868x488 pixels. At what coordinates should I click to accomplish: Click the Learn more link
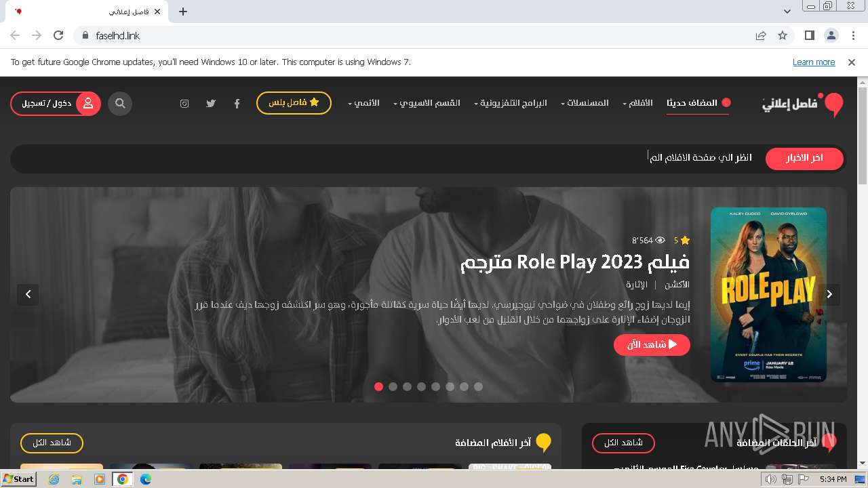coord(814,62)
